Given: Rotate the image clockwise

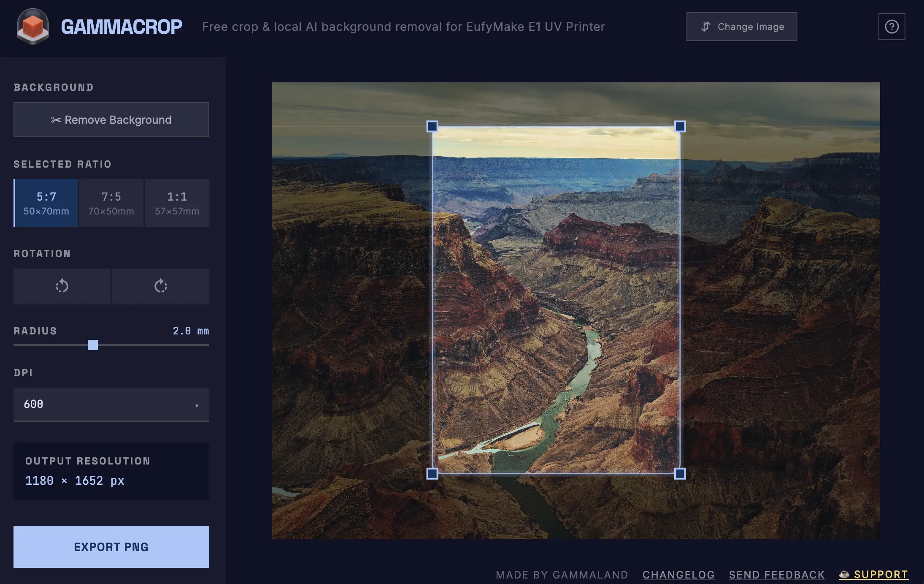Looking at the screenshot, I should tap(161, 286).
